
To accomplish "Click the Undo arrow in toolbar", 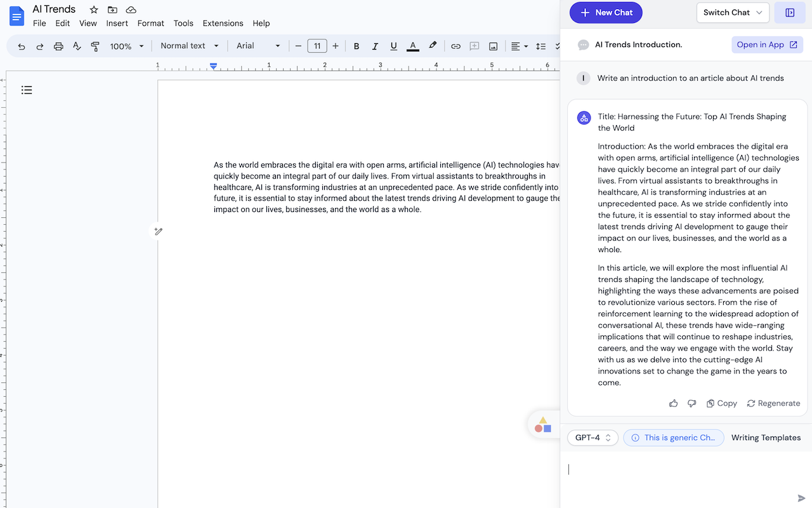I will click(x=22, y=46).
